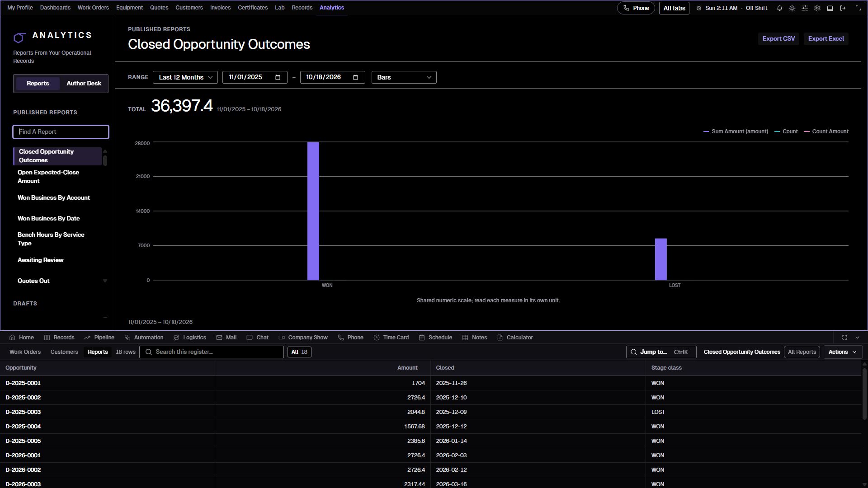Expand the bottom panel to full view

tap(844, 338)
